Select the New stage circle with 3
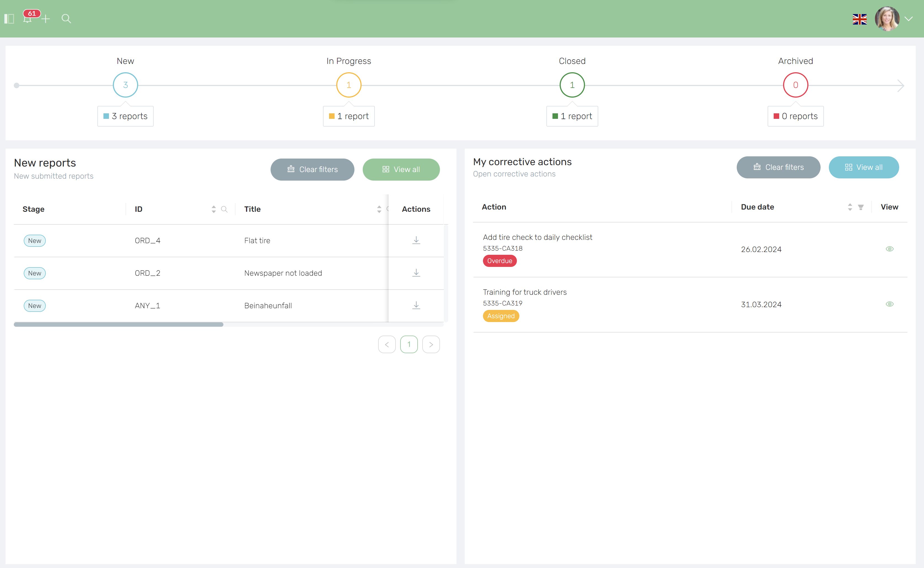 click(x=125, y=85)
